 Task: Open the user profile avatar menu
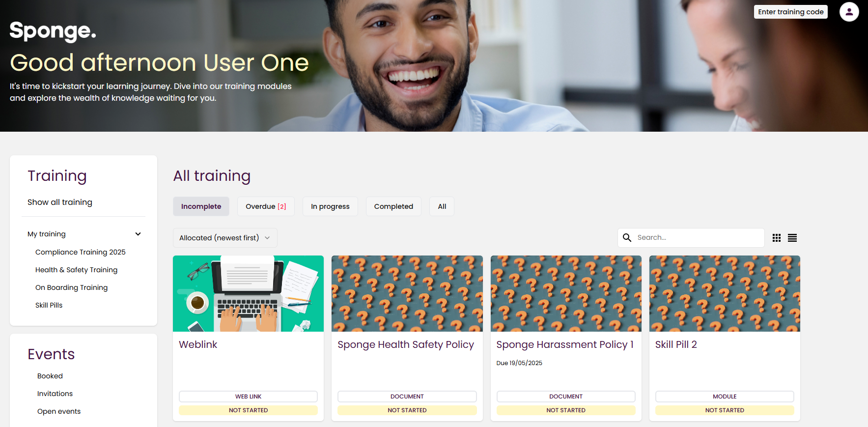[849, 12]
